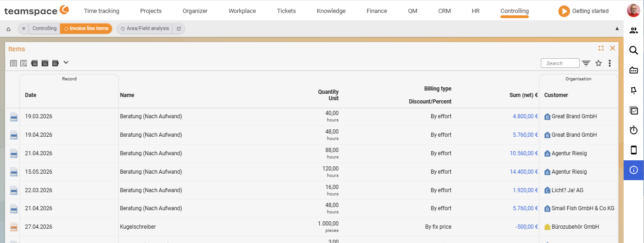Open the Organizer menu
The width and height of the screenshot is (644, 243).
tap(195, 11)
